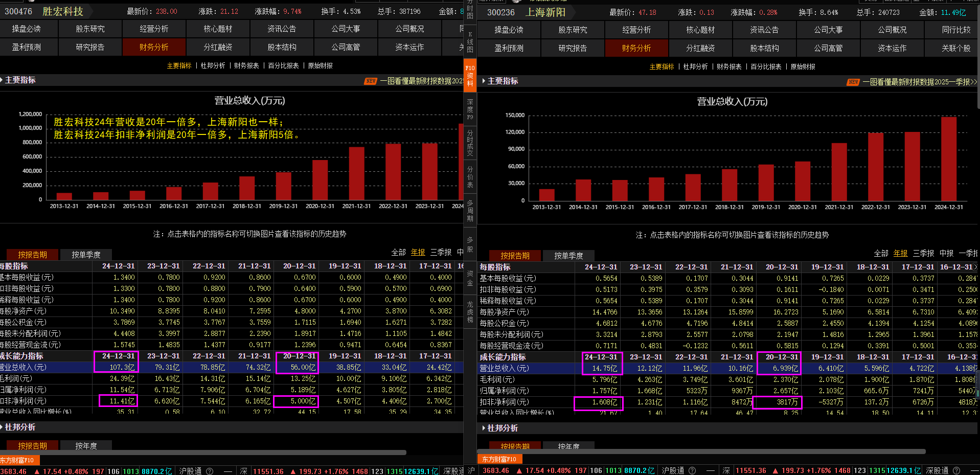
Task: Filter by 全部 in left window
Action: click(x=398, y=253)
